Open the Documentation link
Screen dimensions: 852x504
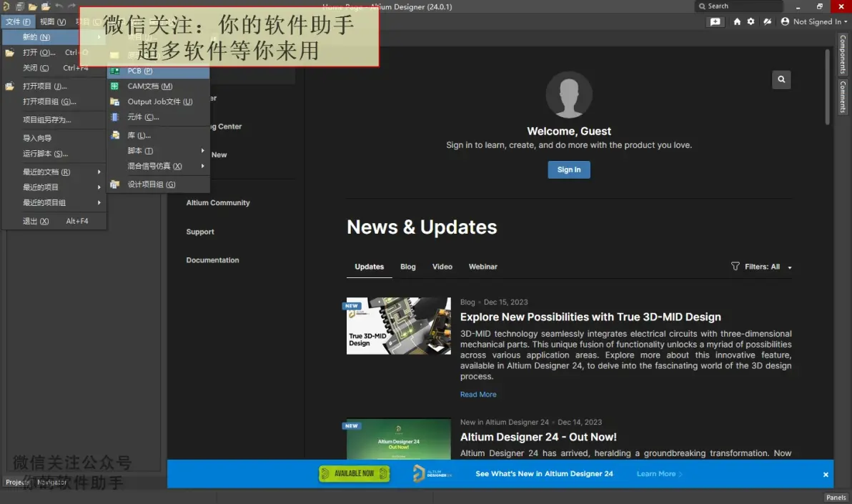[212, 260]
